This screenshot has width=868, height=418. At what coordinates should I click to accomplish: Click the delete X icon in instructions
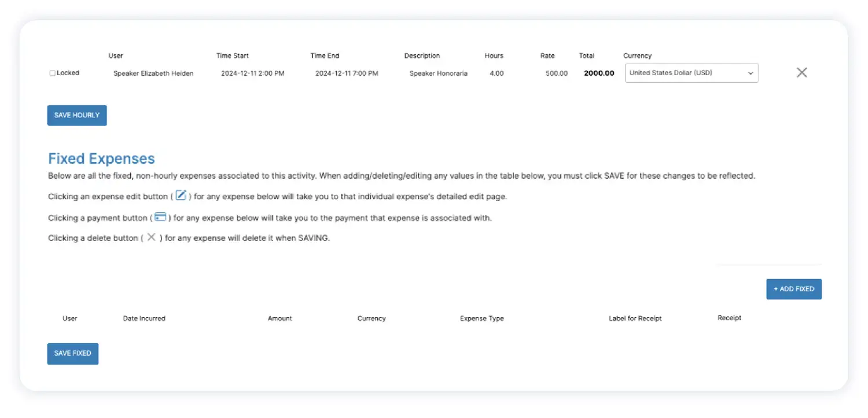[151, 238]
